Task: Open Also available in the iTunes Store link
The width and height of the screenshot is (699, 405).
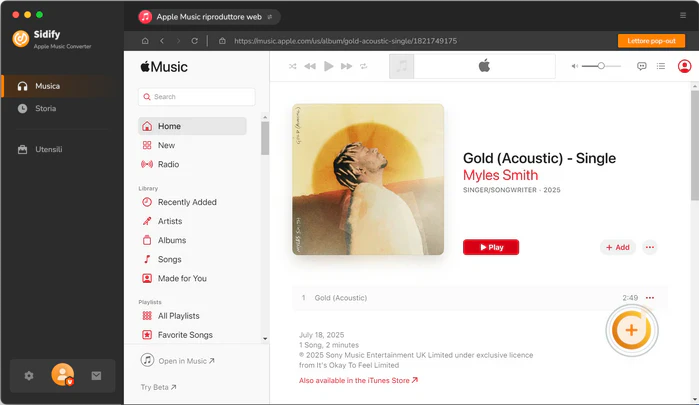Action: [x=358, y=380]
